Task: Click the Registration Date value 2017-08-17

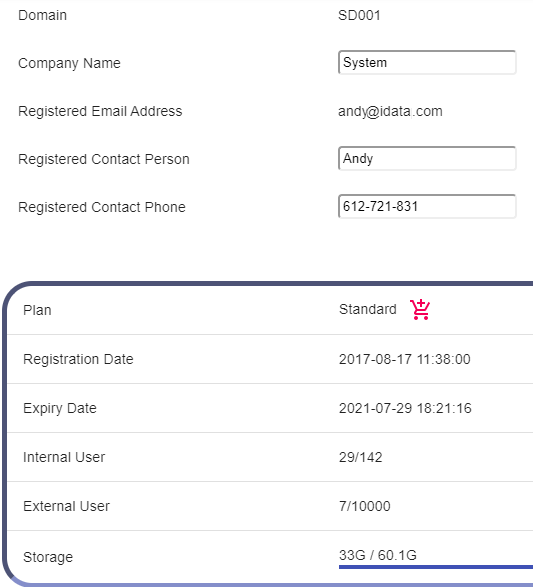Action: (405, 359)
